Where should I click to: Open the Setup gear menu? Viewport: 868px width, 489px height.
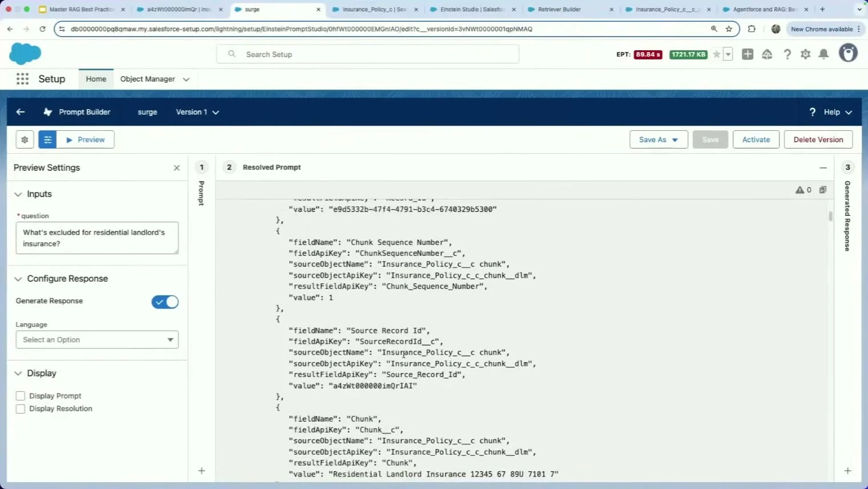coord(805,54)
